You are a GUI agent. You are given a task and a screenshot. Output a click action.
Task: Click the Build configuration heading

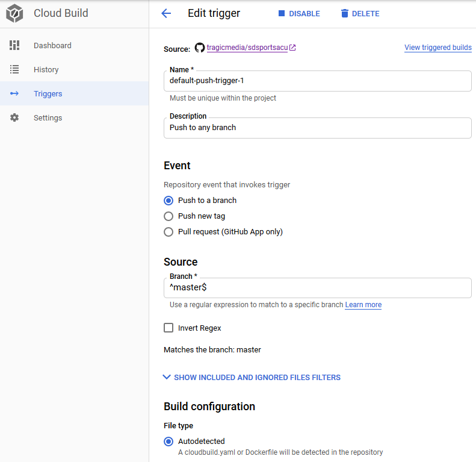[209, 407]
